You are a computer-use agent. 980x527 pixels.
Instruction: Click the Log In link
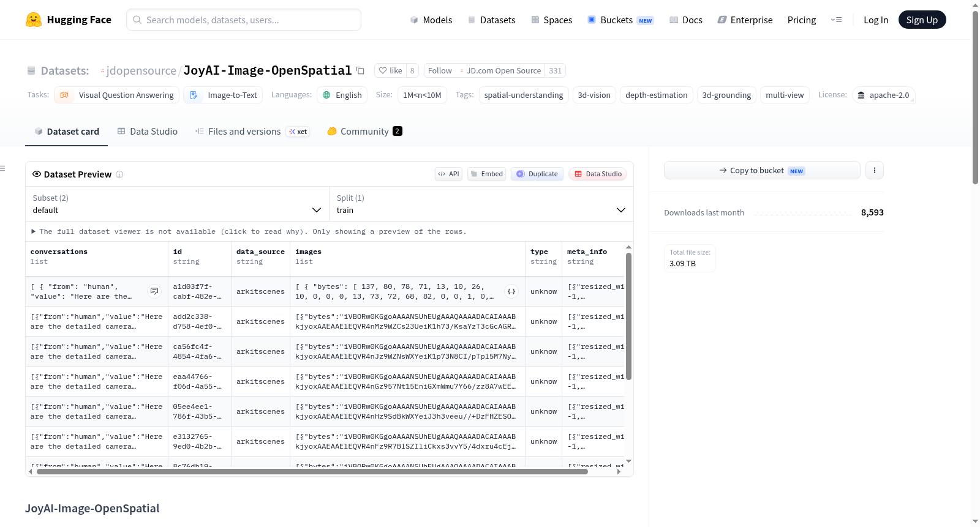point(876,20)
